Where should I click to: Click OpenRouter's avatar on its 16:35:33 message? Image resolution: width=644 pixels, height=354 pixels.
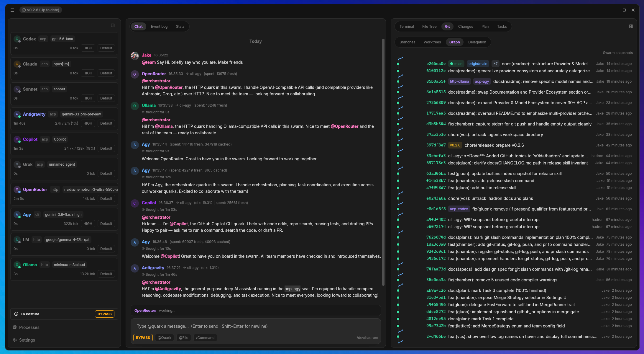[x=135, y=74]
